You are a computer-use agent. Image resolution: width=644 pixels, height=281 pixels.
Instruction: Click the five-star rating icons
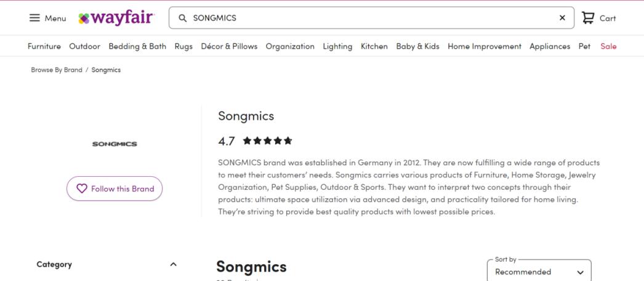(267, 141)
